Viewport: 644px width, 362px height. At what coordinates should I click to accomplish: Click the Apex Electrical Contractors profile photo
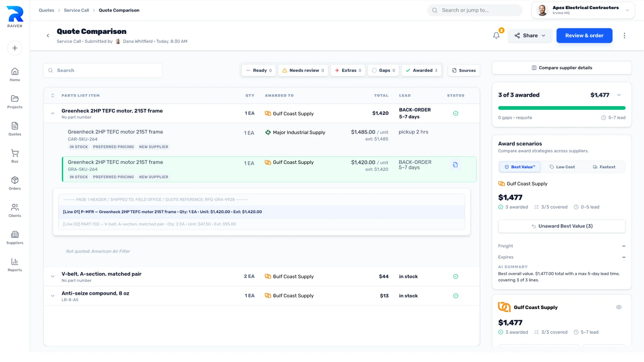(x=542, y=10)
